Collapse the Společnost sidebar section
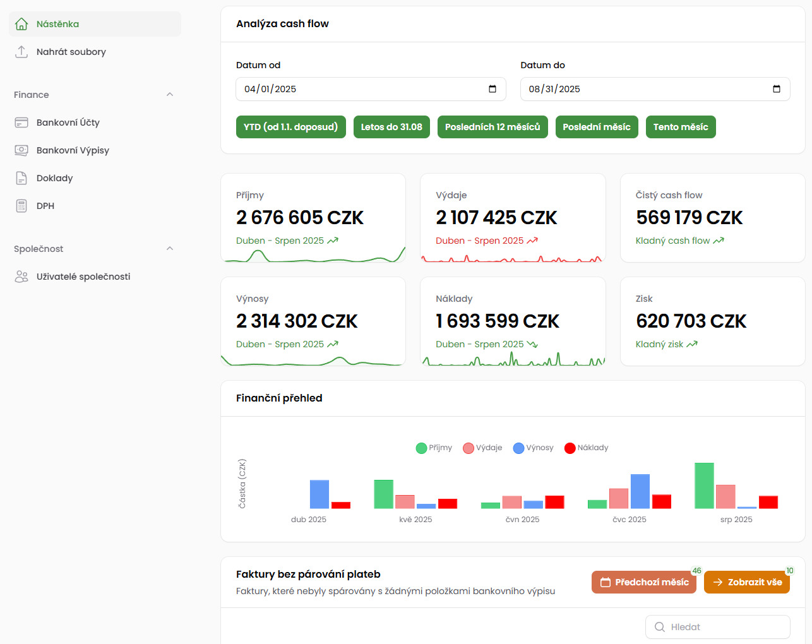The image size is (812, 644). [169, 249]
